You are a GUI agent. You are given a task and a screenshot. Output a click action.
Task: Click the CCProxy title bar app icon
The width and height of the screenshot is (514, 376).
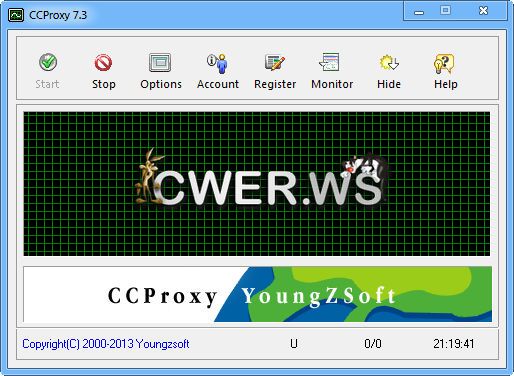click(16, 15)
